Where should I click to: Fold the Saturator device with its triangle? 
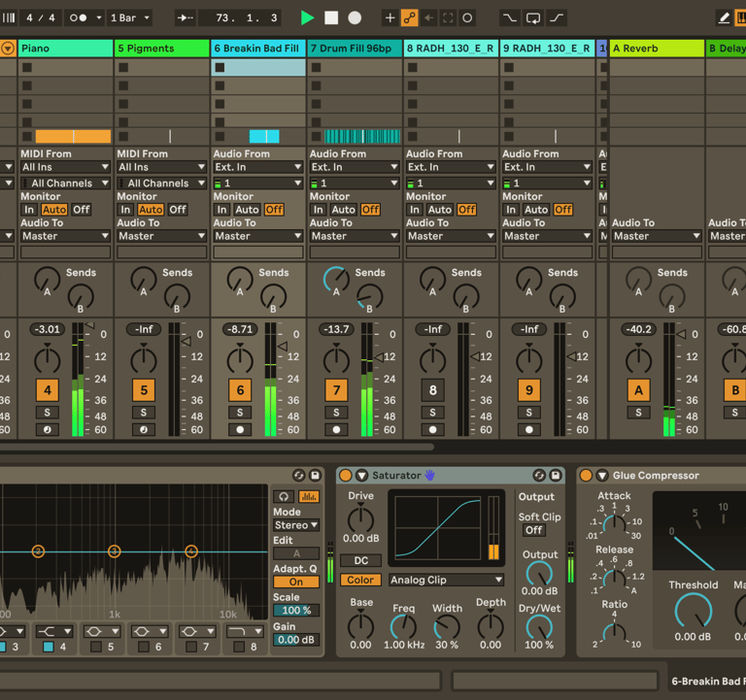[362, 475]
